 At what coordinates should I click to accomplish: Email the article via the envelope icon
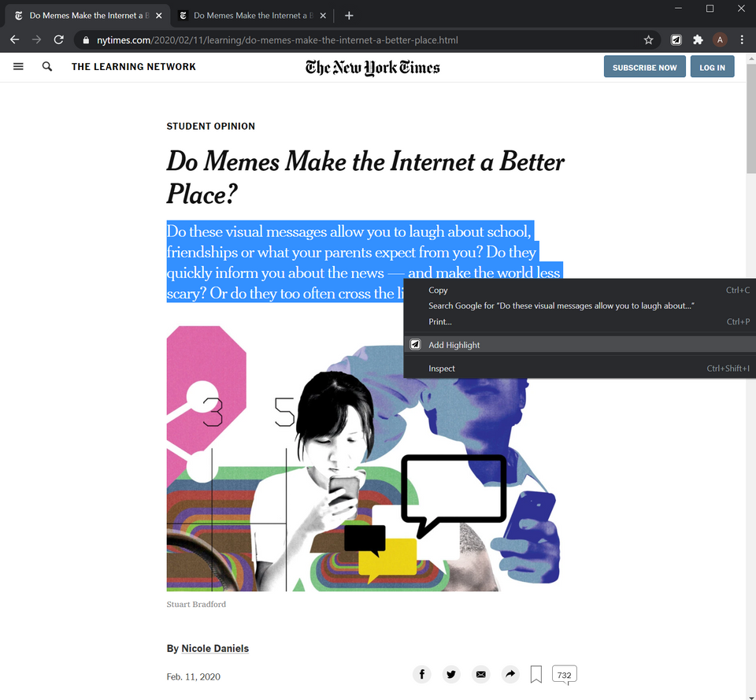point(480,674)
